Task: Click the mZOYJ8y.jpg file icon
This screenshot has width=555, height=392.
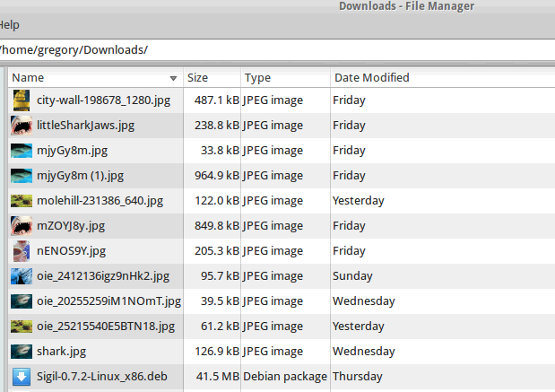Action: pyautogui.click(x=21, y=225)
